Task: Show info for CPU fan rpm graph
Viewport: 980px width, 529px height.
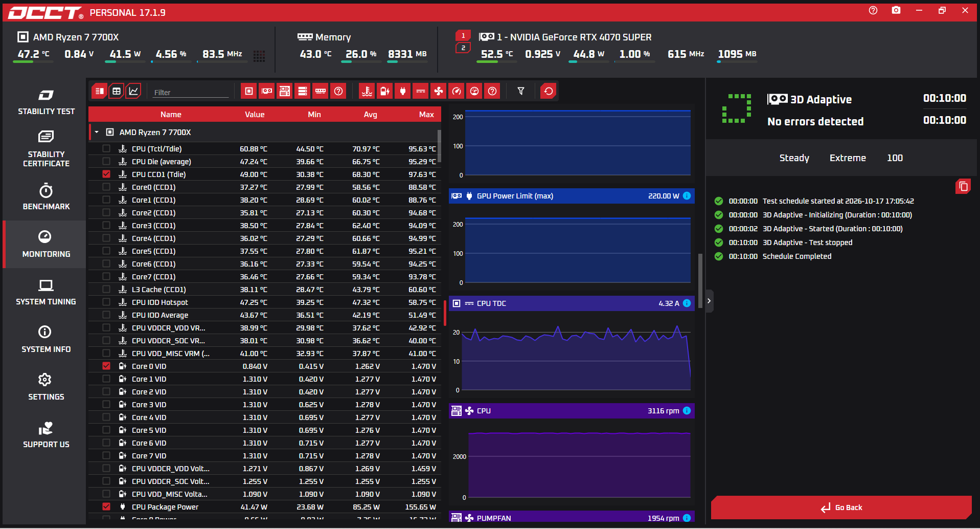Action: [687, 411]
